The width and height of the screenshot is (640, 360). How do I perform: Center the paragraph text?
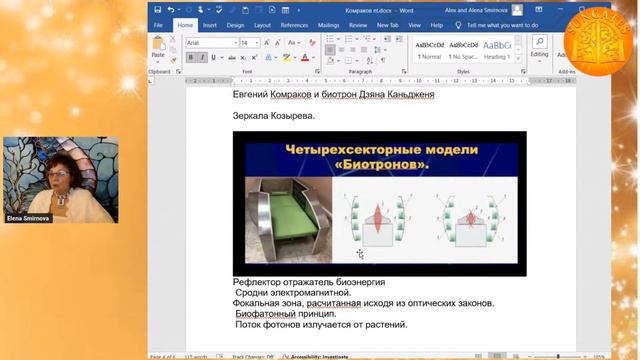coord(342,50)
